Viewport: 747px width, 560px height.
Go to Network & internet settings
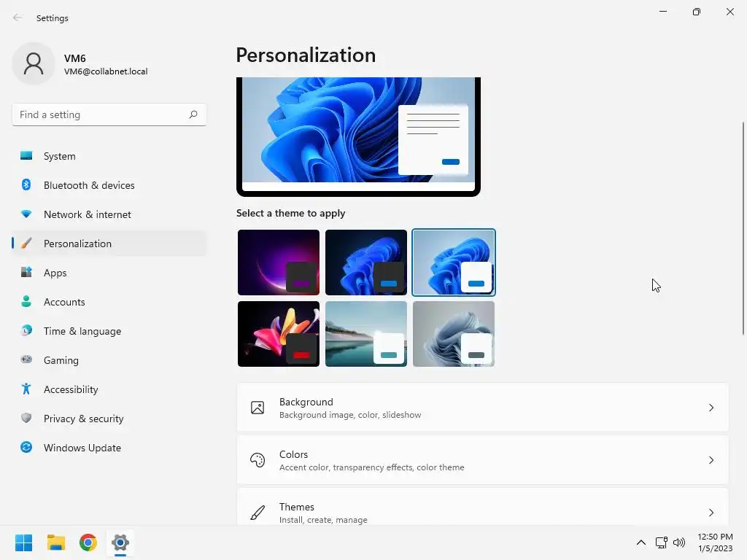tap(109, 214)
